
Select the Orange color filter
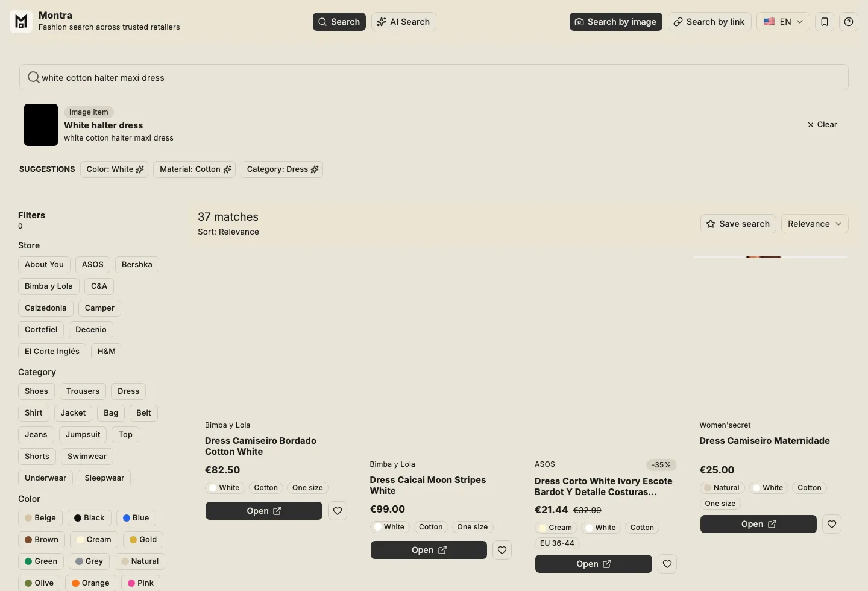pyautogui.click(x=90, y=583)
